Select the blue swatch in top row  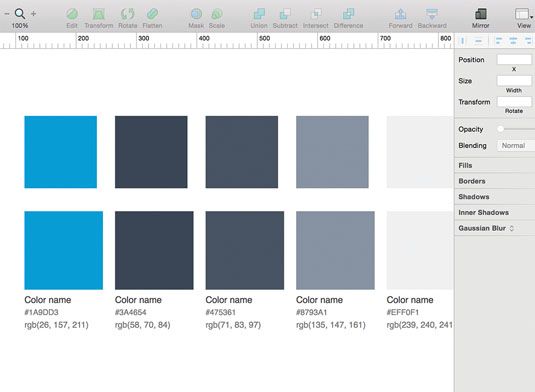pyautogui.click(x=60, y=152)
